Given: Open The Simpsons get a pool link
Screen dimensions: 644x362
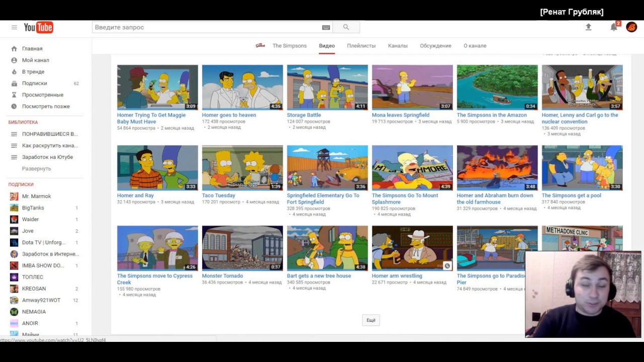Looking at the screenshot, I should point(572,196).
